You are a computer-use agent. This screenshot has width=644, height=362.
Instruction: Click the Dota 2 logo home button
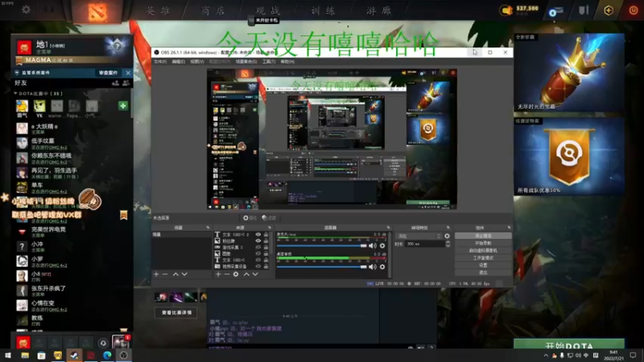click(x=97, y=11)
